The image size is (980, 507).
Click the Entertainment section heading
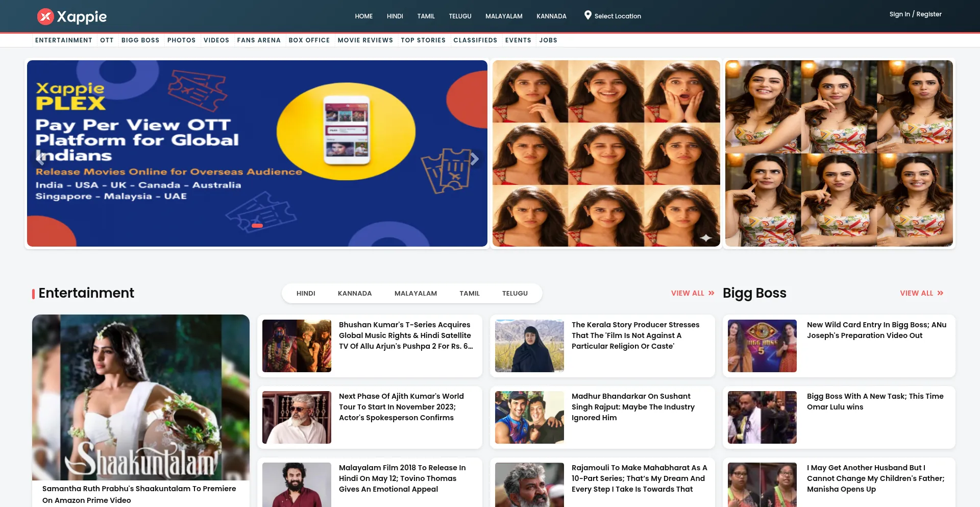pos(86,293)
